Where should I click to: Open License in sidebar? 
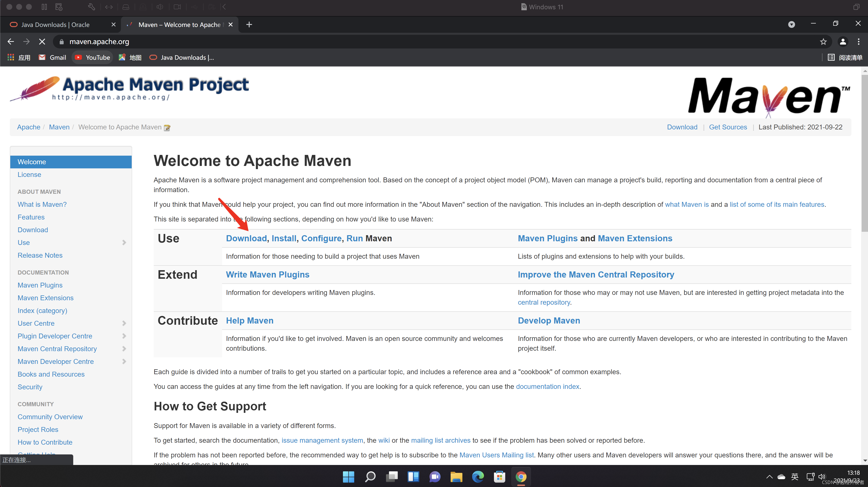(x=29, y=174)
